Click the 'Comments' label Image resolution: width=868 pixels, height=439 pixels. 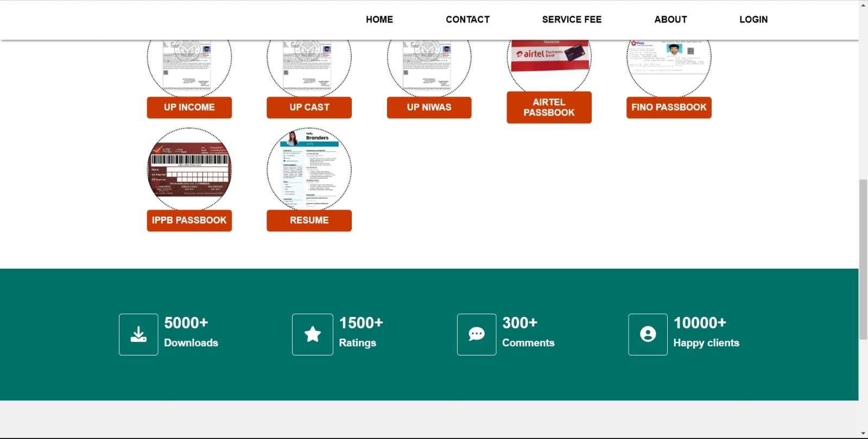pos(528,343)
